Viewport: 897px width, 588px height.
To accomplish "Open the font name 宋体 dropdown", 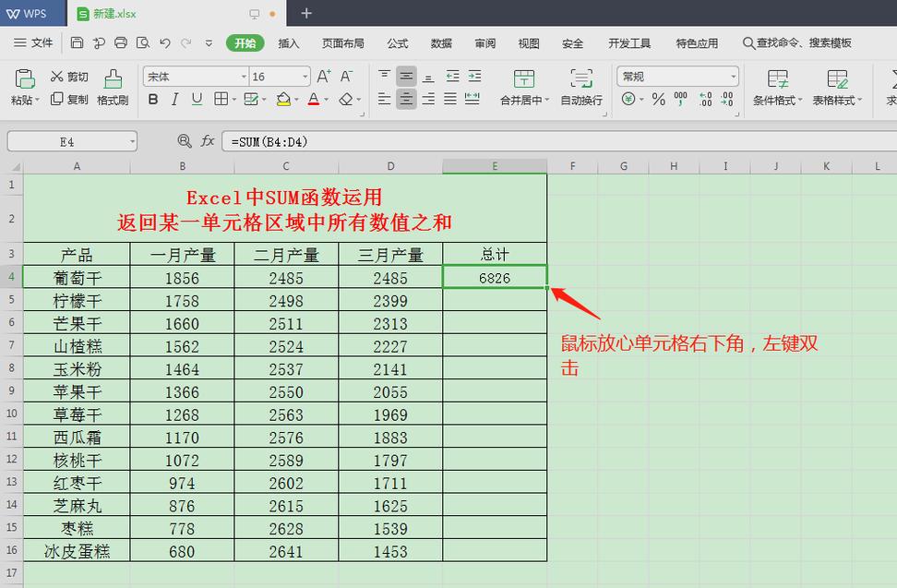I will (244, 77).
